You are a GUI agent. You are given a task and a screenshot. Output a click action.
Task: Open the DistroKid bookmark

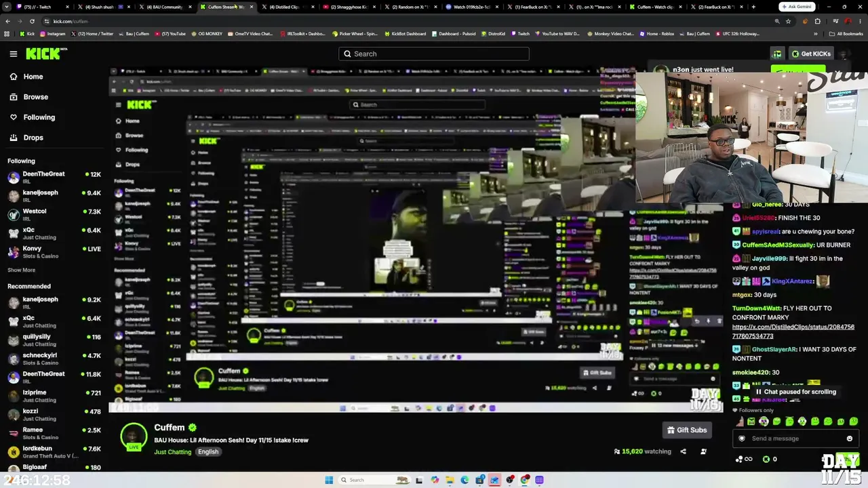click(494, 33)
